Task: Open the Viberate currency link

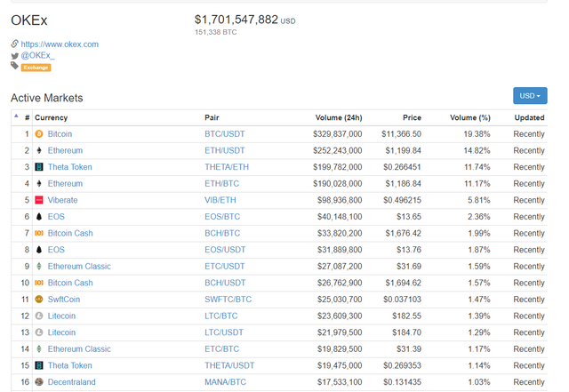Action: [x=63, y=200]
